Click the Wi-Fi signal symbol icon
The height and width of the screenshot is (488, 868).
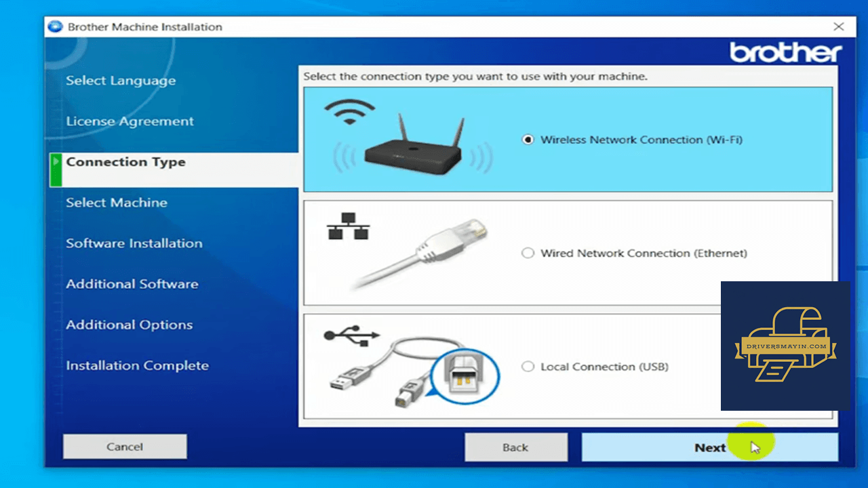(x=349, y=112)
